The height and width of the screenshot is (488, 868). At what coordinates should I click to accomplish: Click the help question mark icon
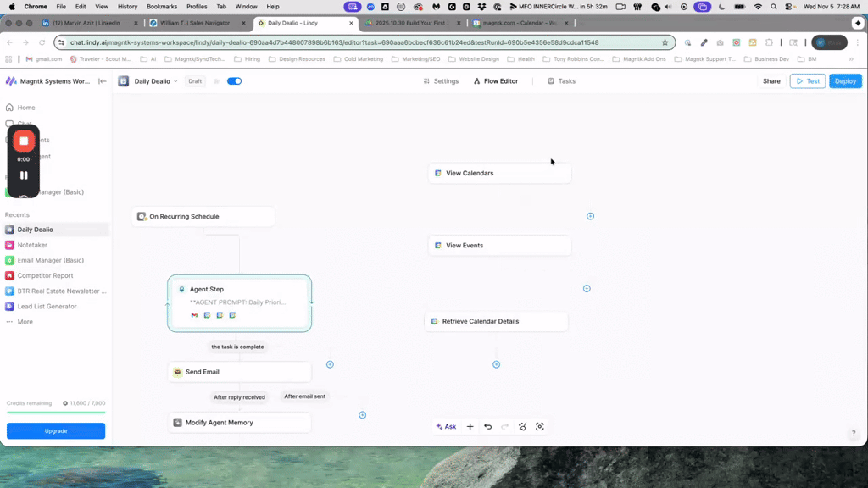[x=854, y=434]
